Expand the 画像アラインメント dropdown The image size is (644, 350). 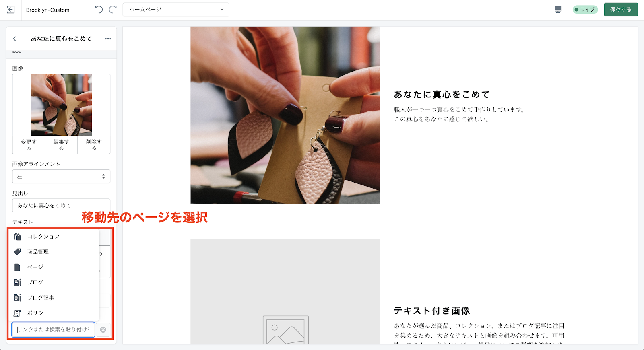tap(61, 176)
